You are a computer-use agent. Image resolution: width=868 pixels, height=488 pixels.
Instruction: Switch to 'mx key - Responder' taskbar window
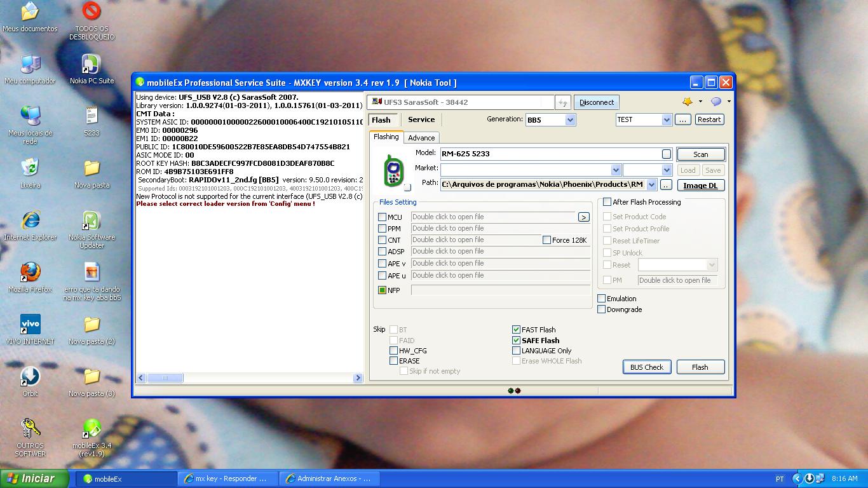(x=228, y=479)
